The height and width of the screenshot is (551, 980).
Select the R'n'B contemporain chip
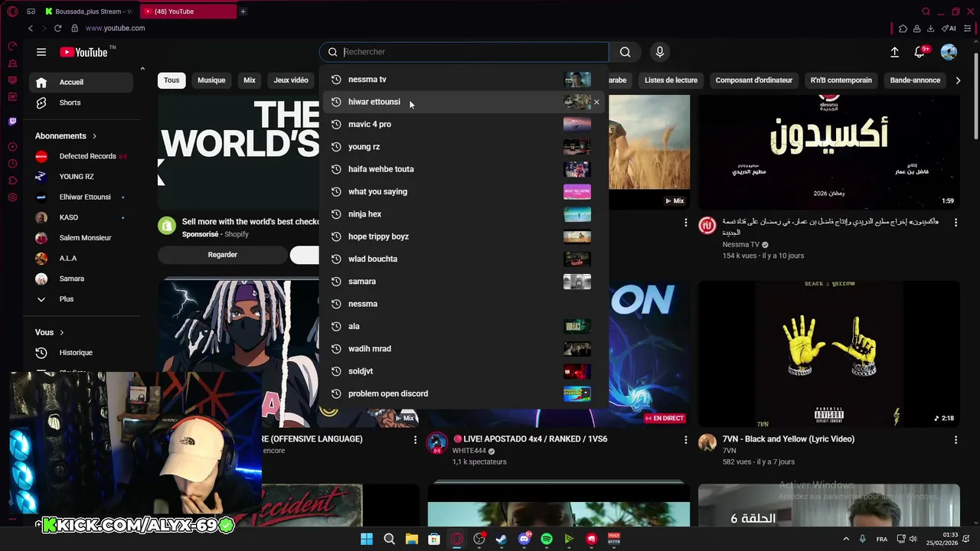click(841, 80)
